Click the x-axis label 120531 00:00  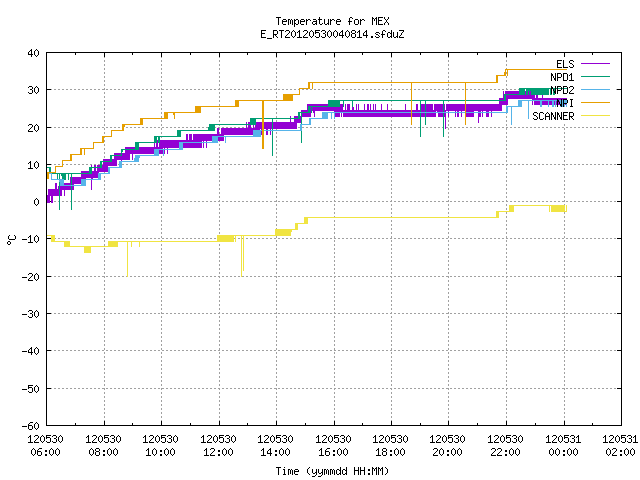(563, 446)
